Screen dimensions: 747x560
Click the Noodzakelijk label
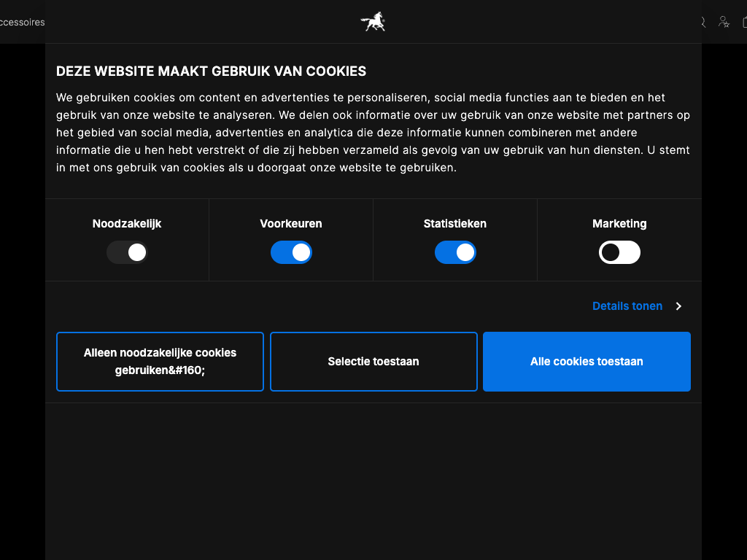(x=127, y=223)
